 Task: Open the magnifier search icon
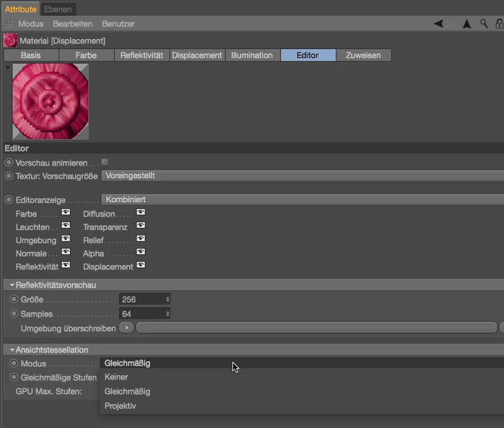(484, 23)
